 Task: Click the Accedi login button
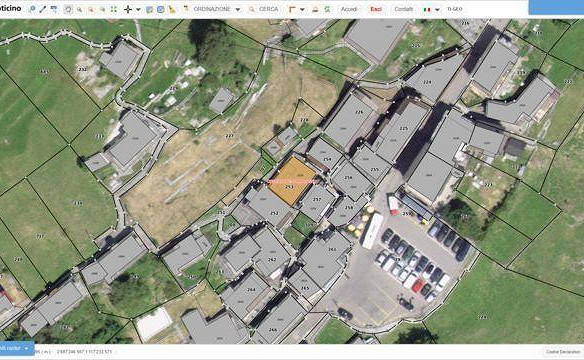point(349,9)
